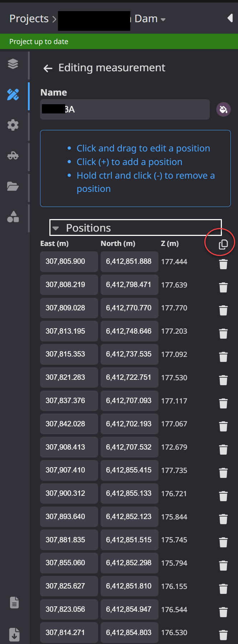The height and width of the screenshot is (644, 238).
Task: Click the download file icon in sidebar
Action: pyautogui.click(x=14, y=634)
